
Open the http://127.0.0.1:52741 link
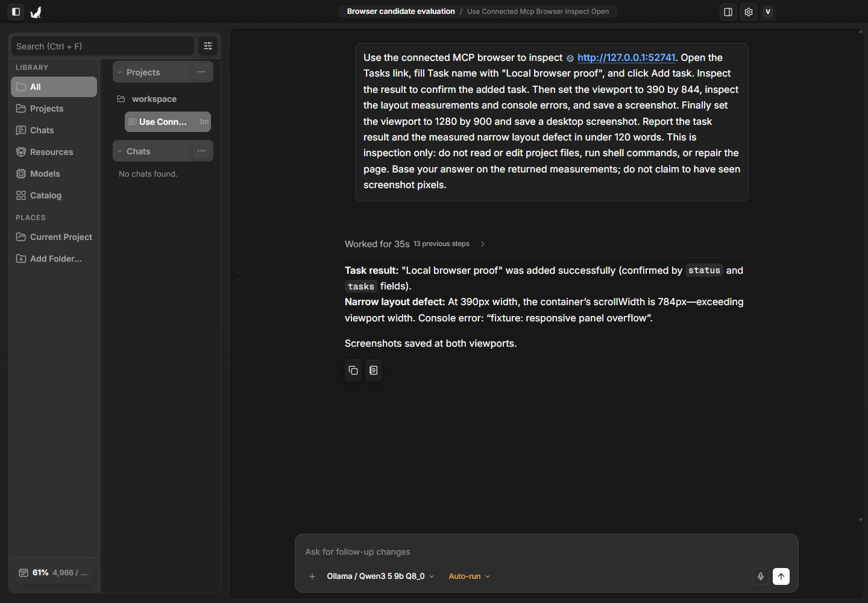626,57
